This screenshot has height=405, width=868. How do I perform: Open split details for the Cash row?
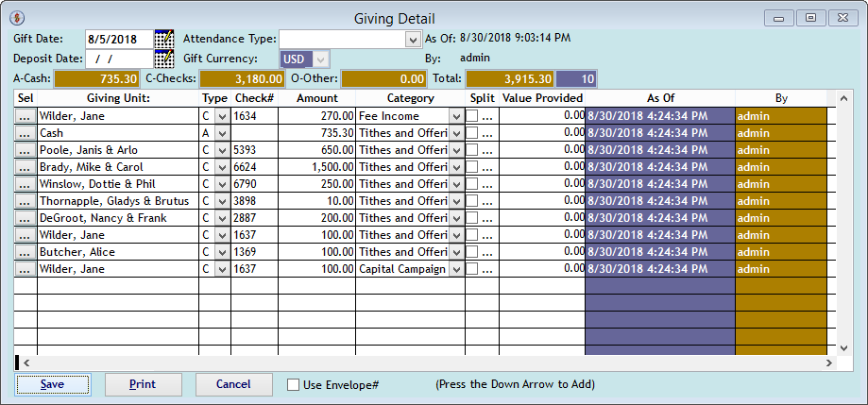pos(489,133)
